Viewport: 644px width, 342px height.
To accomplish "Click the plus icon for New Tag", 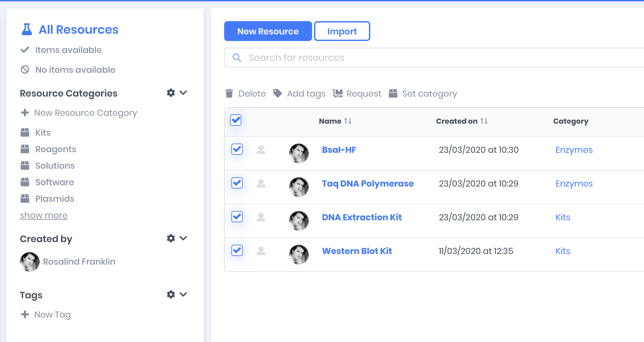I will [x=25, y=315].
